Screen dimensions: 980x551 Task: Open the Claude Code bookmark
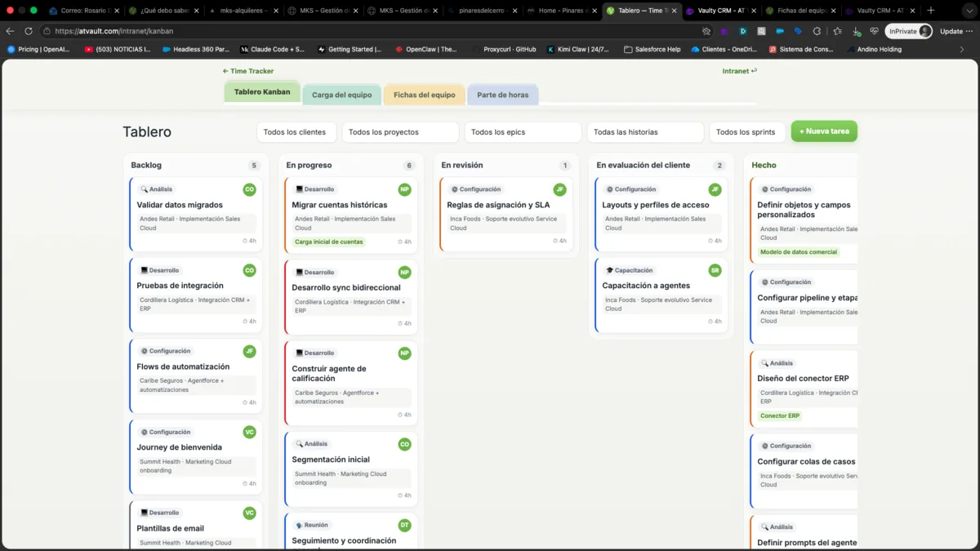point(272,49)
